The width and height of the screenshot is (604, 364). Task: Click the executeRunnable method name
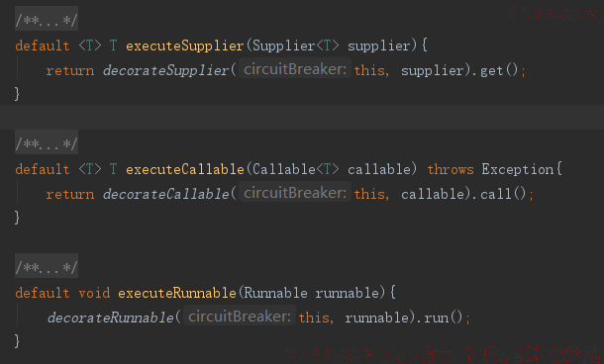point(177,293)
